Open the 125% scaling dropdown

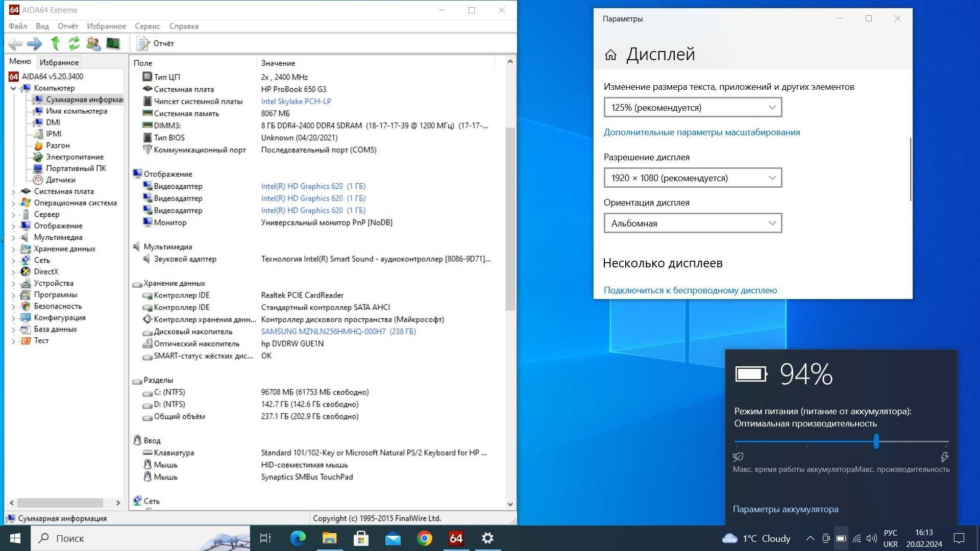pyautogui.click(x=693, y=108)
